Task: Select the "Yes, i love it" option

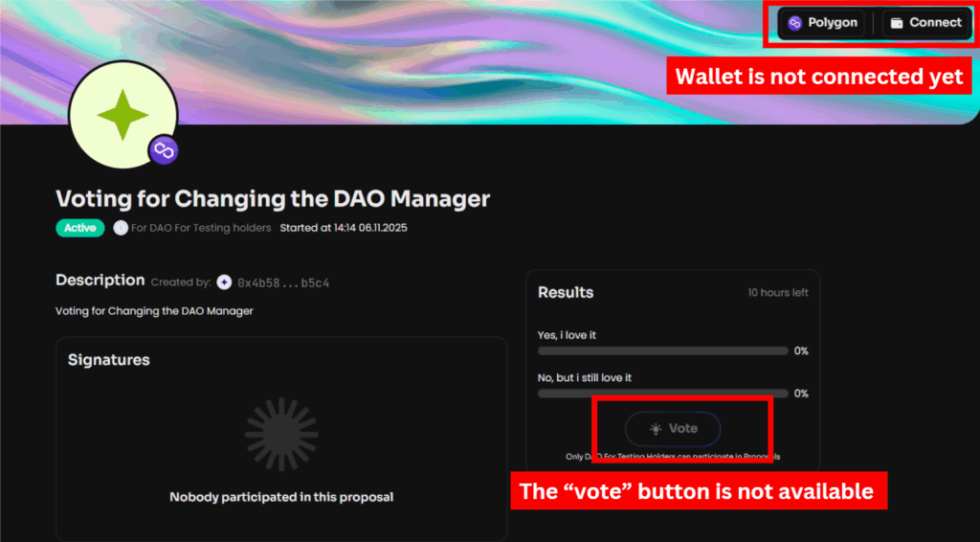Action: click(573, 335)
